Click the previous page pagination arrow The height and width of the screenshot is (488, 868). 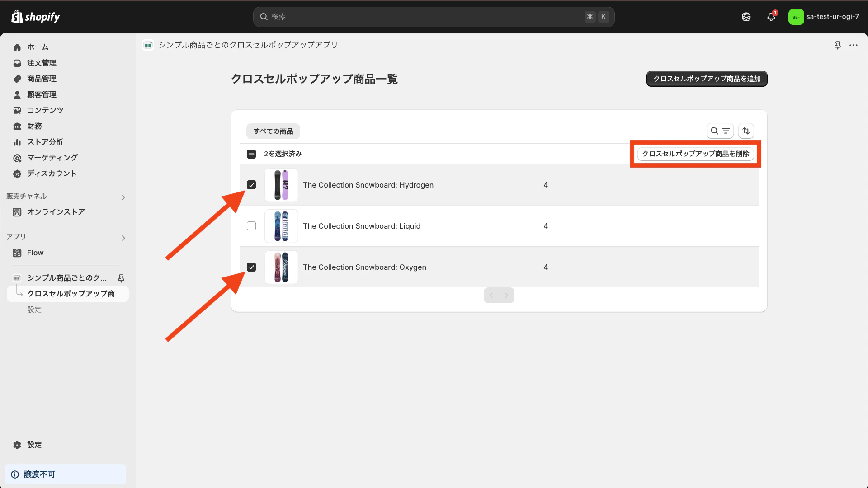(x=491, y=296)
